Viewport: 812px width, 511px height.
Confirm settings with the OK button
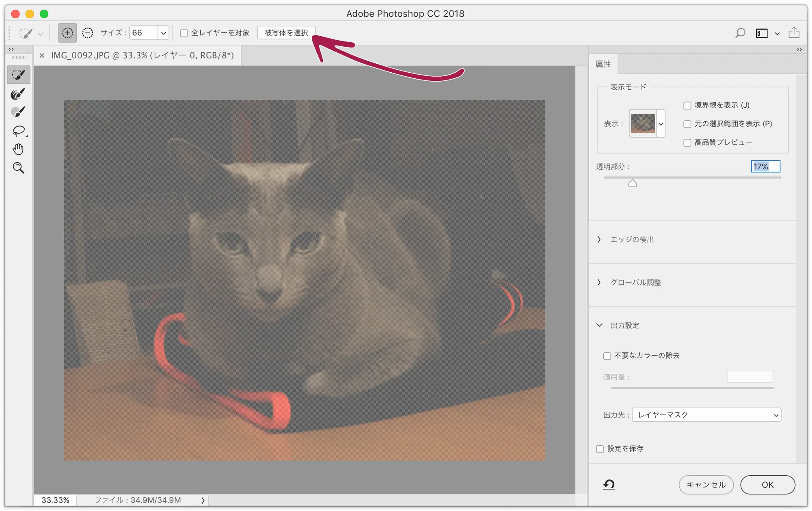[x=767, y=485]
